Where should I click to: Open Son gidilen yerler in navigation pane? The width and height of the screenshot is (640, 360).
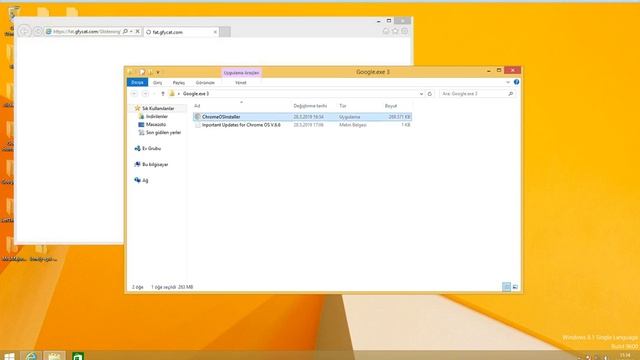(x=163, y=133)
